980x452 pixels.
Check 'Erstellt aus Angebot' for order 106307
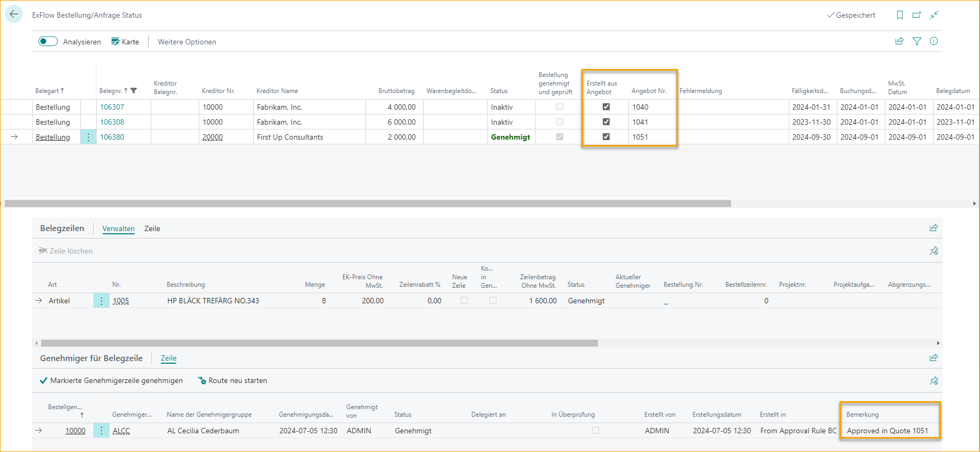point(606,107)
